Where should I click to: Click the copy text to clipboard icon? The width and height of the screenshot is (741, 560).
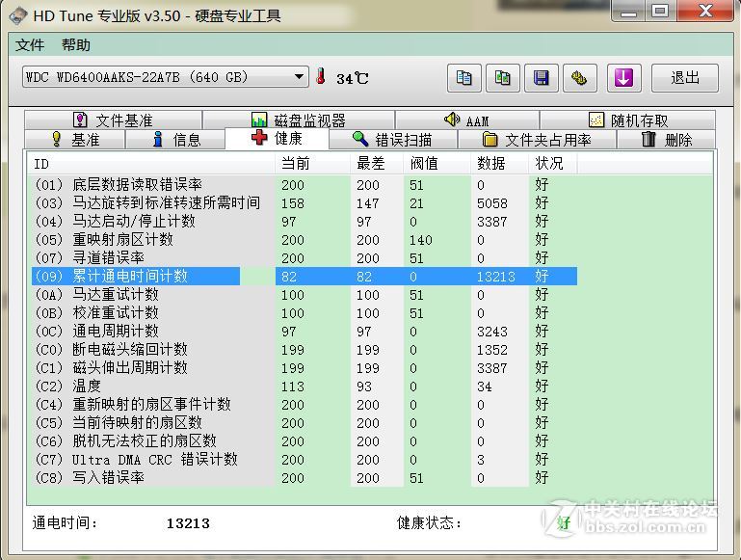pos(464,78)
